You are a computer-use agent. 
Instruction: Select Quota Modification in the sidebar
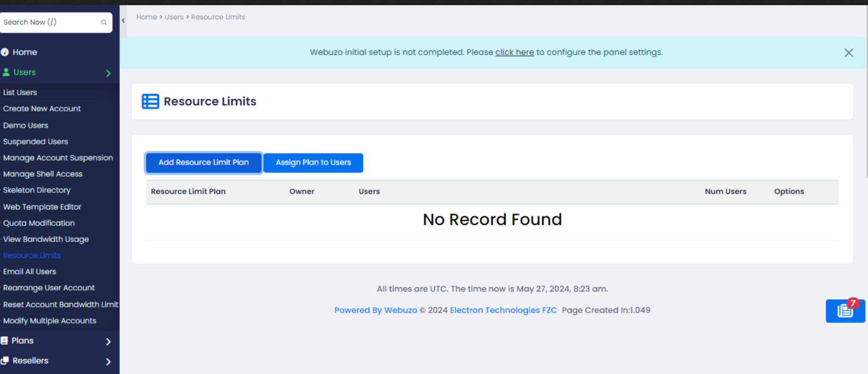point(39,223)
